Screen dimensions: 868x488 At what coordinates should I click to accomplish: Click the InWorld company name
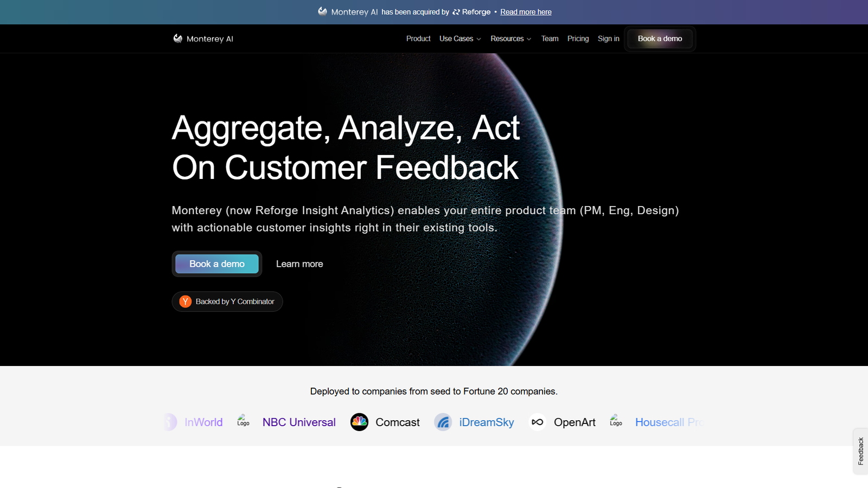click(203, 422)
